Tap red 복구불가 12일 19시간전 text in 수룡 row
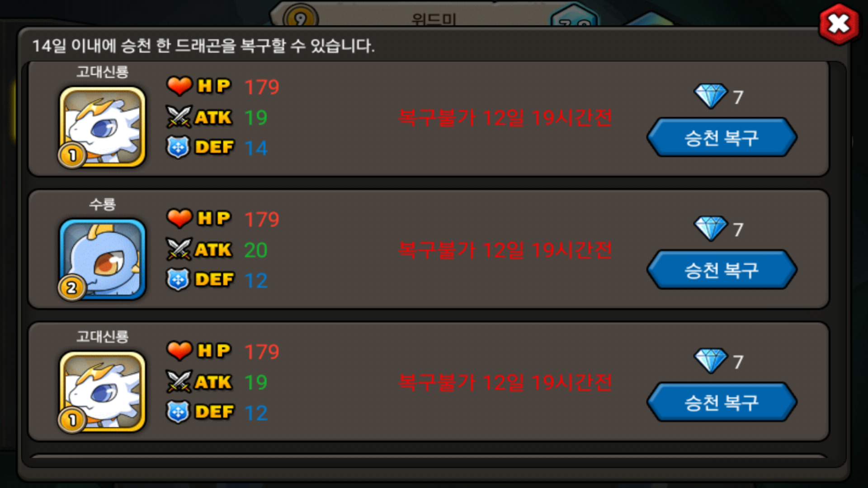 [505, 250]
